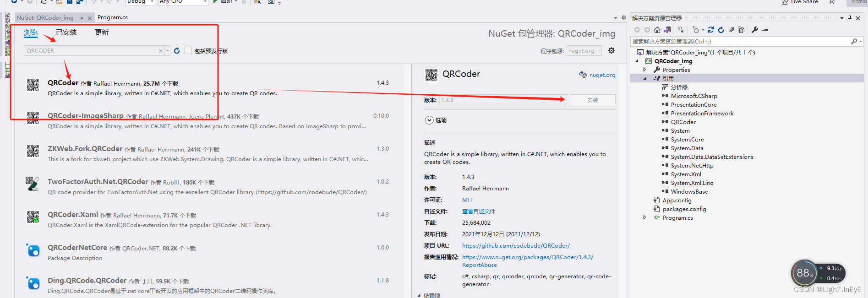The image size is (868, 298).
Task: Click the QRCoderNetCore blue package icon
Action: pos(33,249)
